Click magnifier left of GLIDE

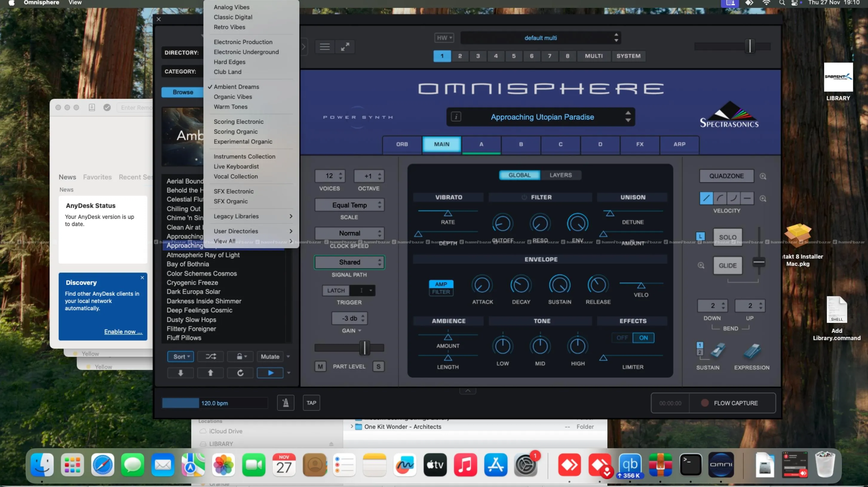click(701, 266)
